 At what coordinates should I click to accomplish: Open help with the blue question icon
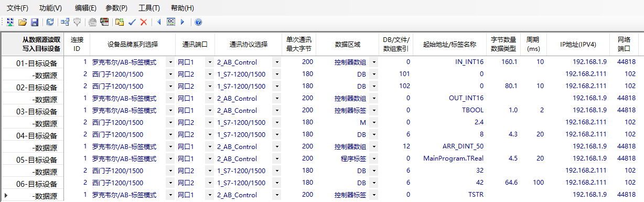click(x=198, y=22)
